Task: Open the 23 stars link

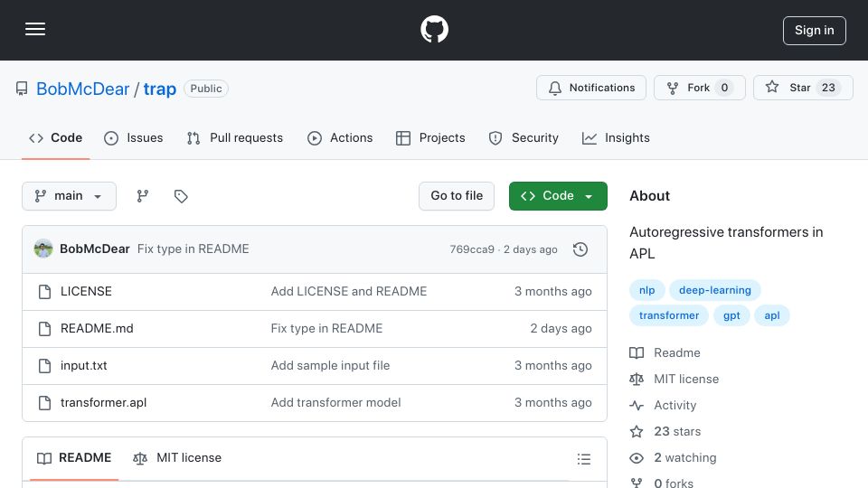Action: pos(665,432)
